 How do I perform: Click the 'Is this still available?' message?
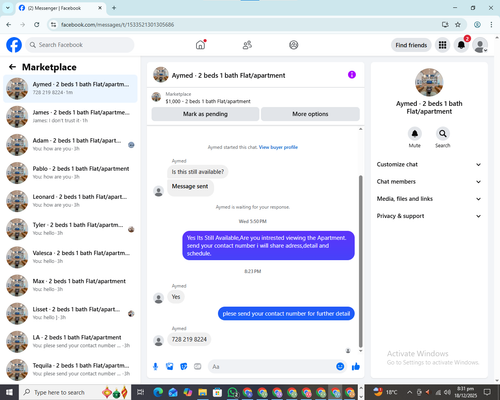[198, 172]
